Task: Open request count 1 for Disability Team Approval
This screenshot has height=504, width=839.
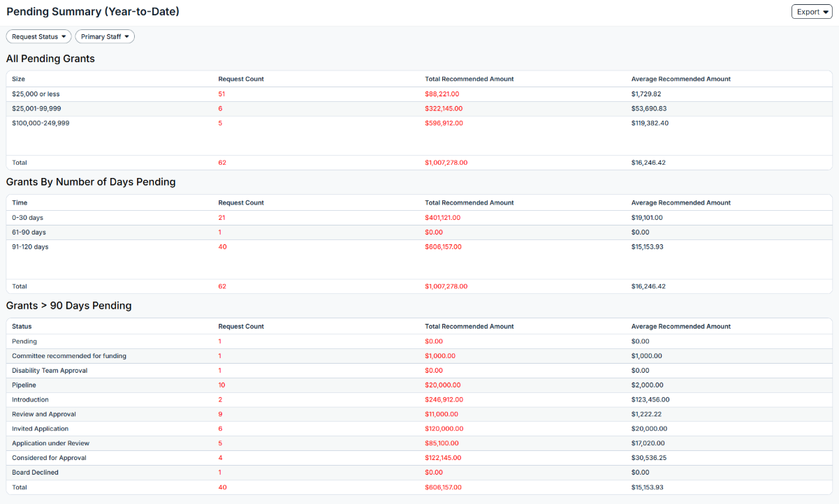Action: click(x=219, y=371)
